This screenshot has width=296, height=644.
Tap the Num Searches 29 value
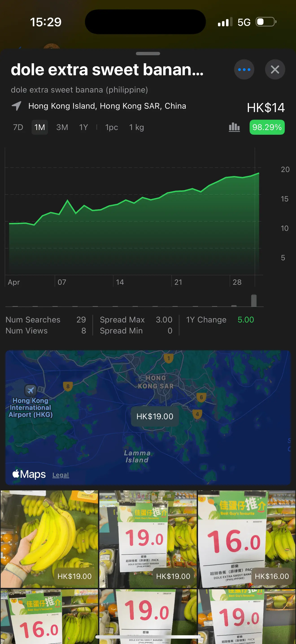[x=81, y=320]
